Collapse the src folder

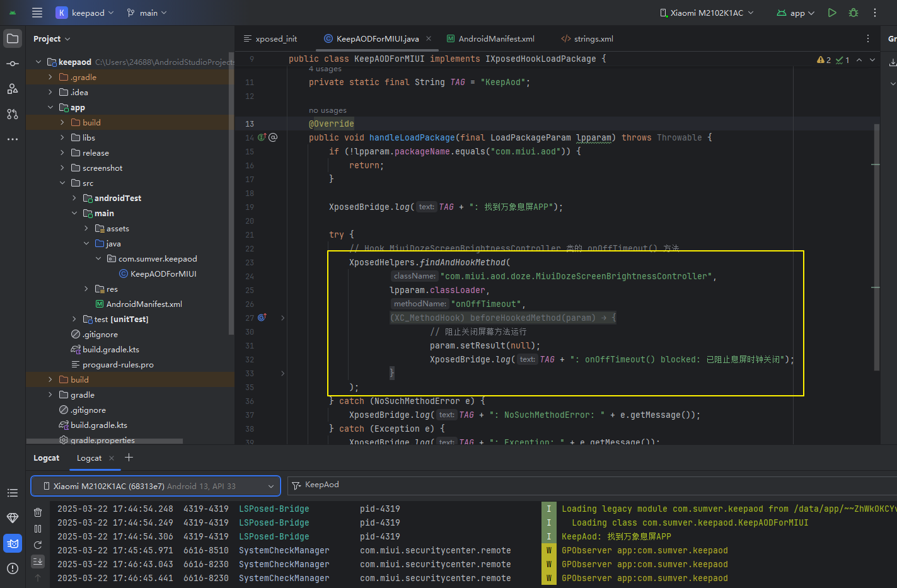[62, 183]
